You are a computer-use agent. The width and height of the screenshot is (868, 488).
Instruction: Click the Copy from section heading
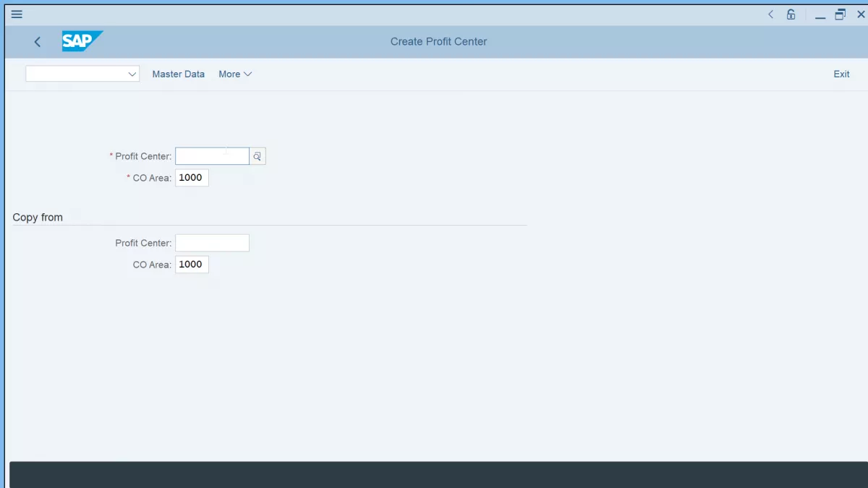(38, 217)
